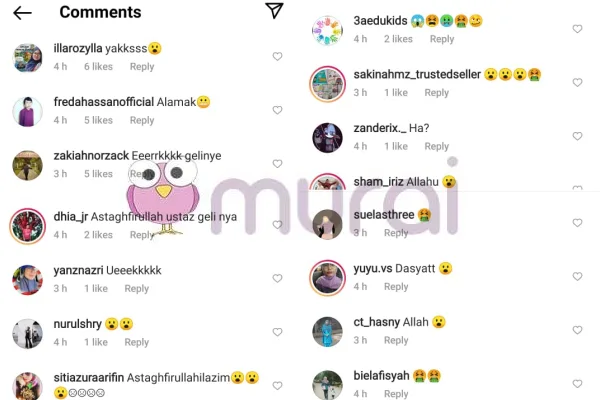Like yuyu.vs Dasyatt comment
This screenshot has width=600, height=400.
(577, 276)
